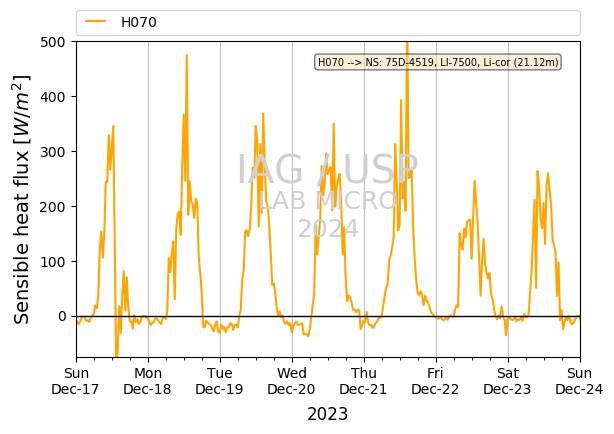Screen dimensions: 614x434
Task: Click the H070 legend label
Action: point(139,22)
